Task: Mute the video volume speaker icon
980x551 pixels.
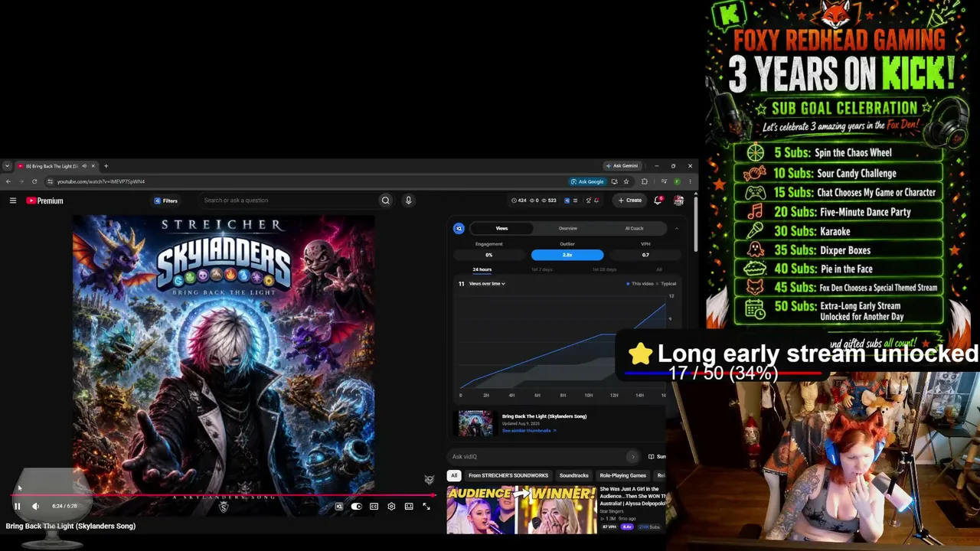Action: pyautogui.click(x=35, y=506)
